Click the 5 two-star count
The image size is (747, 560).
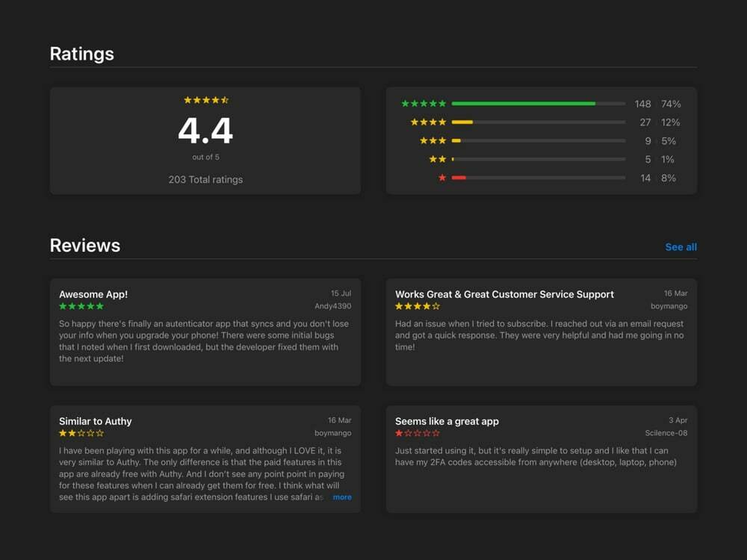(x=648, y=160)
